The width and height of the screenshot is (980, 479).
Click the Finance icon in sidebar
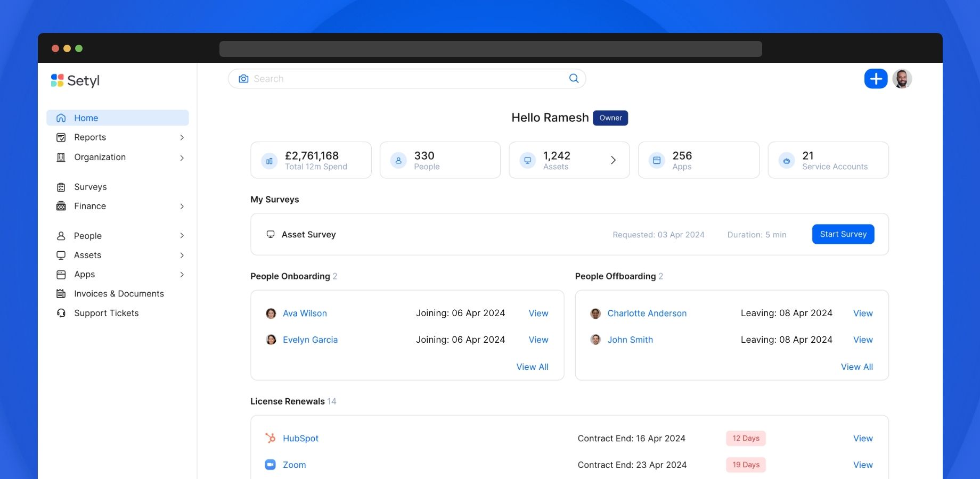tap(61, 206)
